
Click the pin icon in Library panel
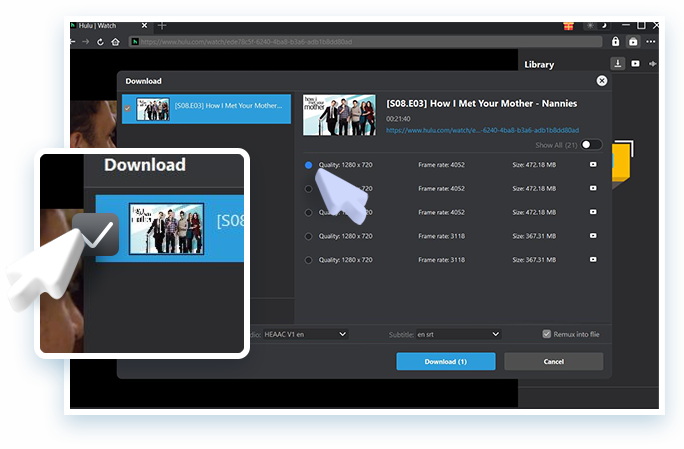point(653,64)
